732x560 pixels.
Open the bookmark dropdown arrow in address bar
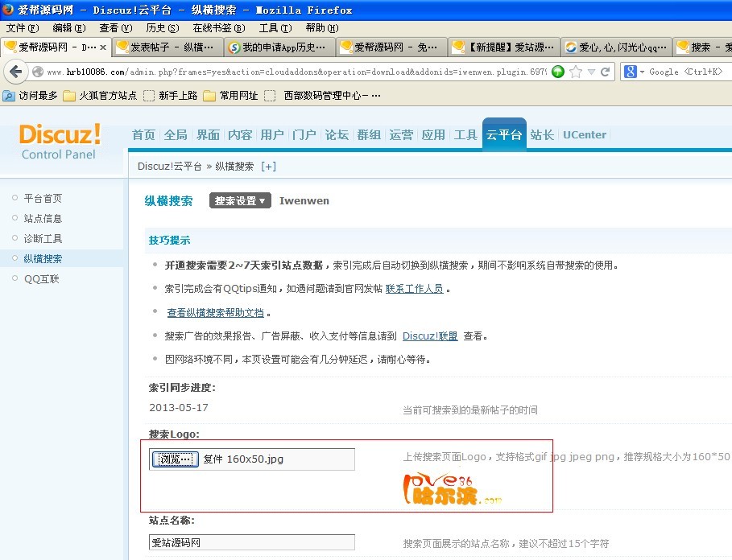pyautogui.click(x=592, y=72)
